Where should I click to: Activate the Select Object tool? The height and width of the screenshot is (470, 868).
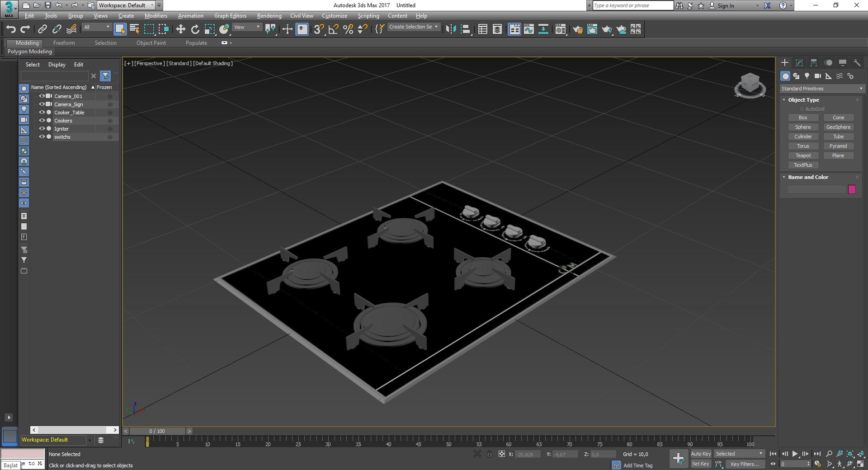pyautogui.click(x=120, y=29)
